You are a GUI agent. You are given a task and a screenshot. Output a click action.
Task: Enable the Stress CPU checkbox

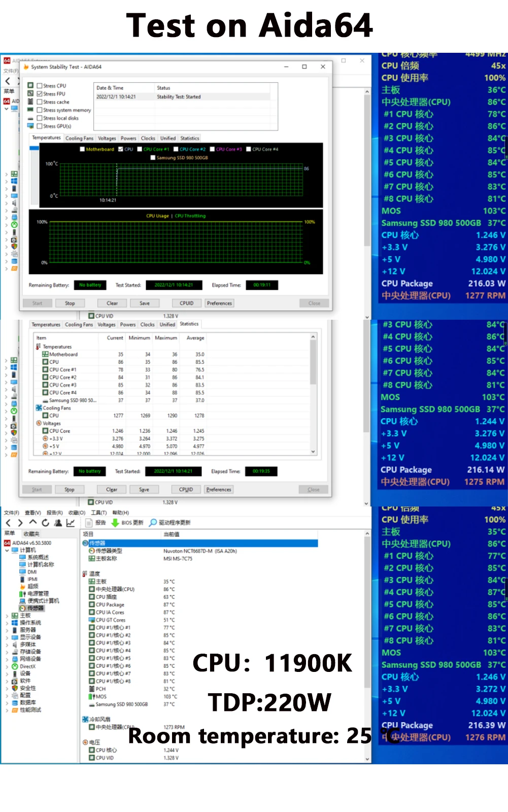click(40, 86)
